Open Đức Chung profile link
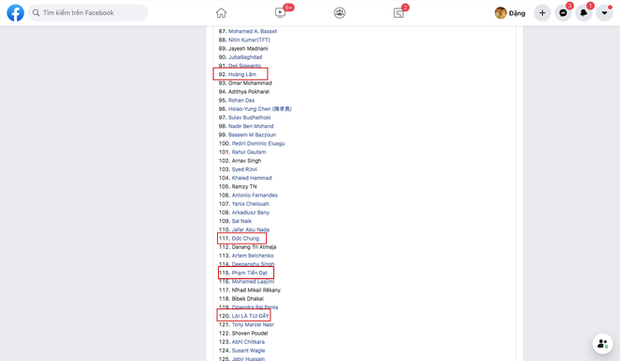Viewport: 620px width, 361px height. pyautogui.click(x=246, y=238)
